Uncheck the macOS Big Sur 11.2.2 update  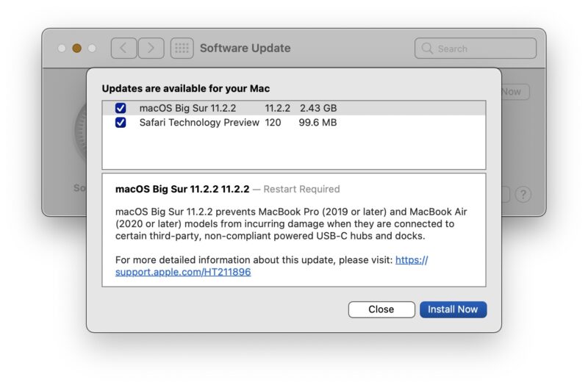[121, 108]
